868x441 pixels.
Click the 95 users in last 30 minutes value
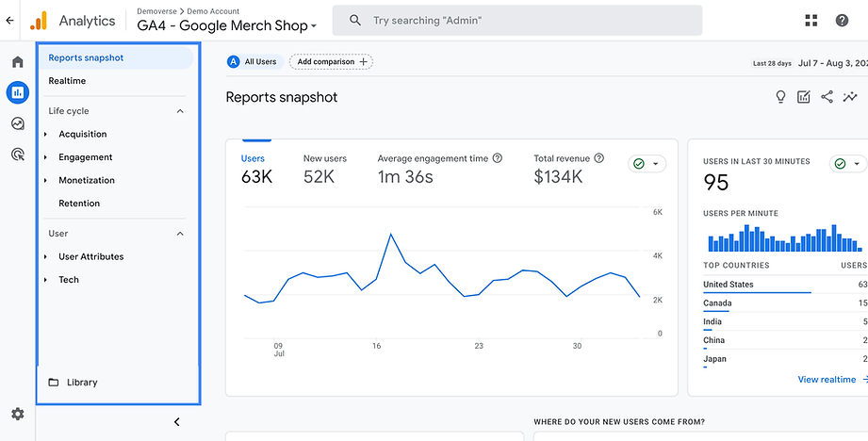(715, 183)
